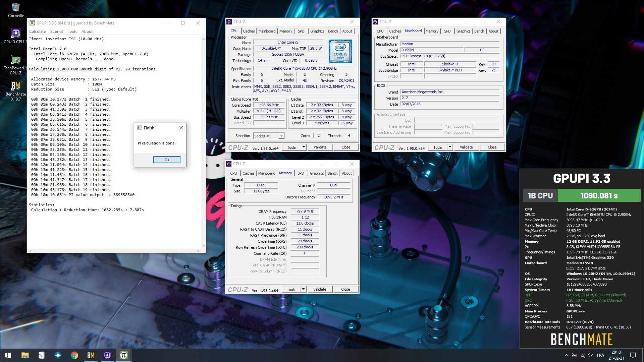Click the GPUPI vertical scrollbar down arrow
Screen dimensions: 644x362
(x=203, y=245)
